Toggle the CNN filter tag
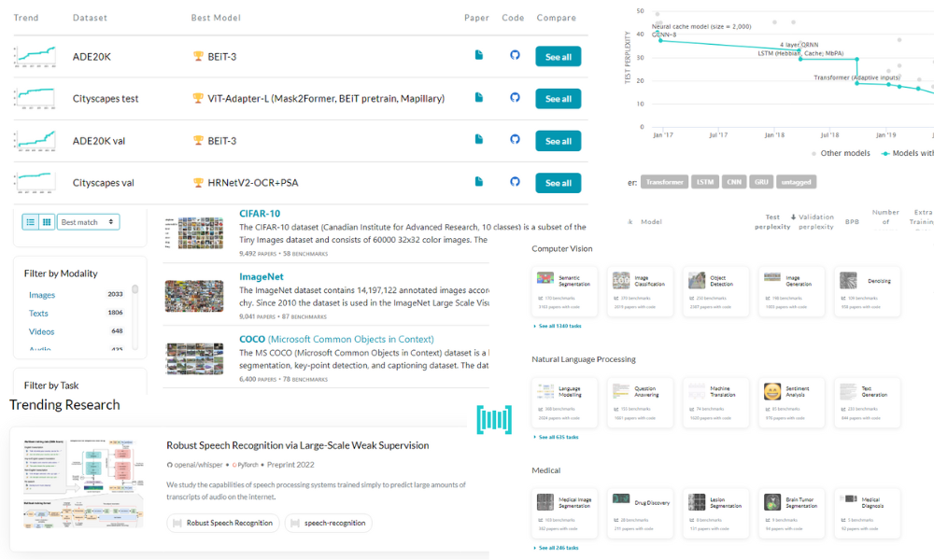 click(x=734, y=182)
